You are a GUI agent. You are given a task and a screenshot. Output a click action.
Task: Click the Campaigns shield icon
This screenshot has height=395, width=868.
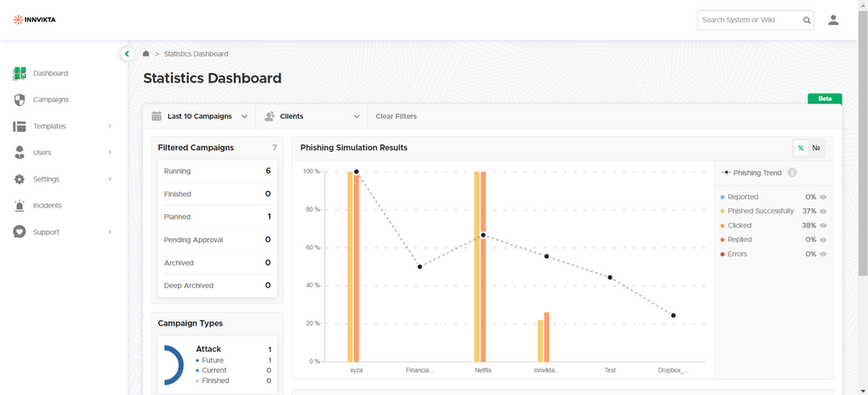pos(19,100)
